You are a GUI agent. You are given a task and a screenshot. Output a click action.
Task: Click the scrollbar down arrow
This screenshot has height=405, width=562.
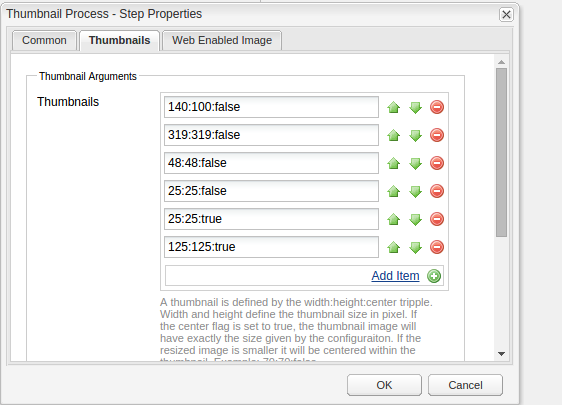pos(501,354)
